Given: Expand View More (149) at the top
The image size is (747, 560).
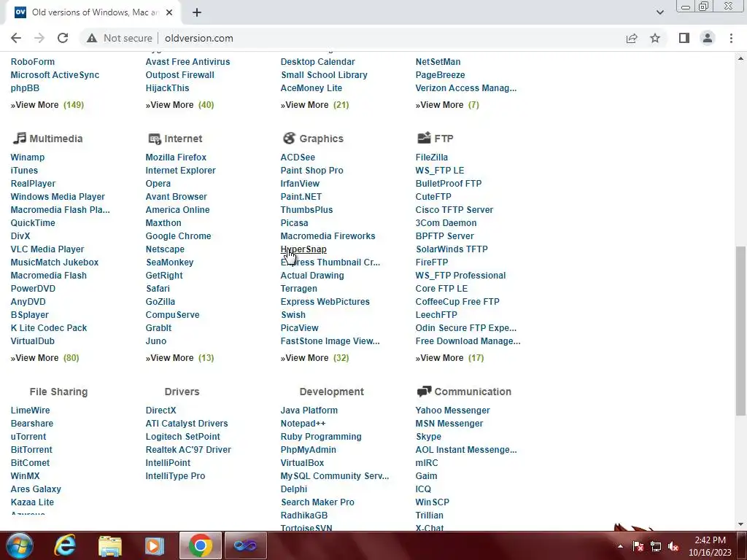Looking at the screenshot, I should [47, 105].
